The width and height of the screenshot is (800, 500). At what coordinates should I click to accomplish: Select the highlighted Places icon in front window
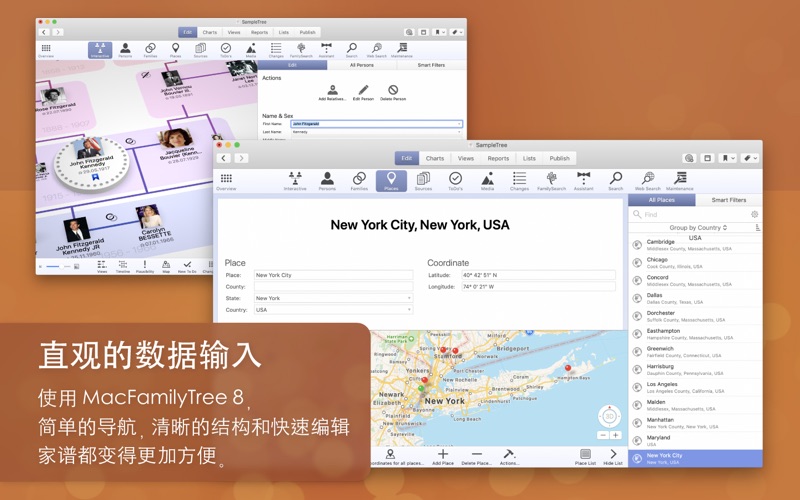click(391, 181)
